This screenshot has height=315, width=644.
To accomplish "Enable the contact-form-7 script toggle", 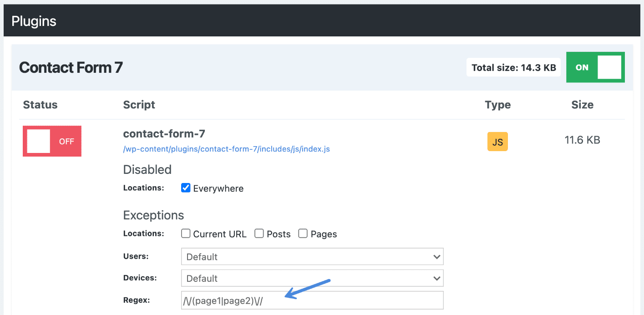I will click(x=51, y=141).
